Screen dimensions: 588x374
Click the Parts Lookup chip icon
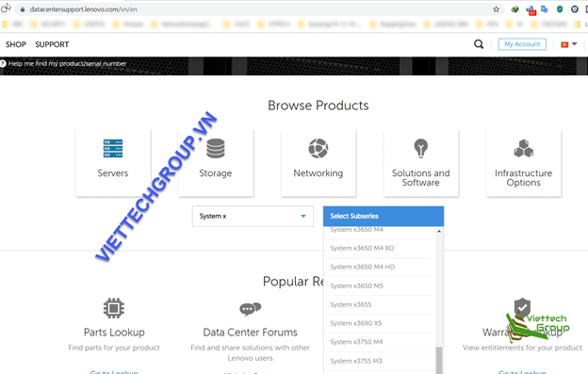[x=114, y=308]
